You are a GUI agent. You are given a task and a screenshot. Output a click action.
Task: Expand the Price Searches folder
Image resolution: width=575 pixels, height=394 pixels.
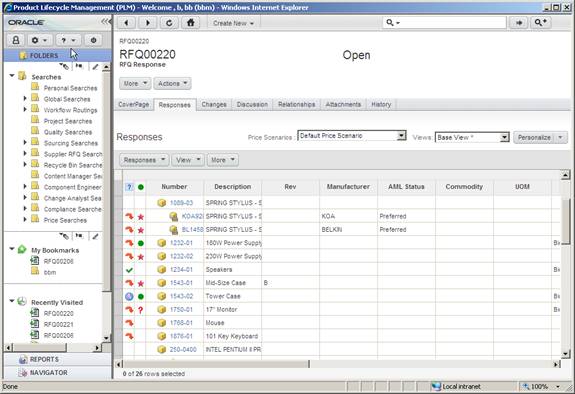[x=25, y=219]
